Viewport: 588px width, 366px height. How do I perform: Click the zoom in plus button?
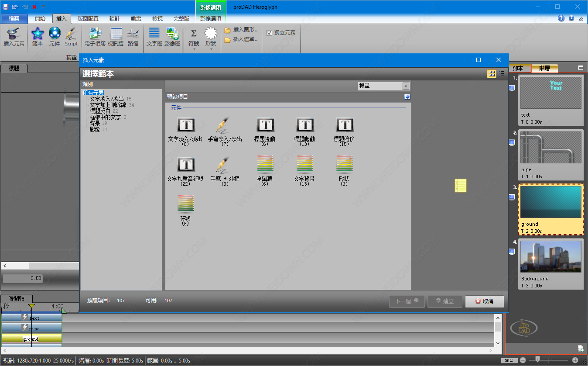(575, 360)
